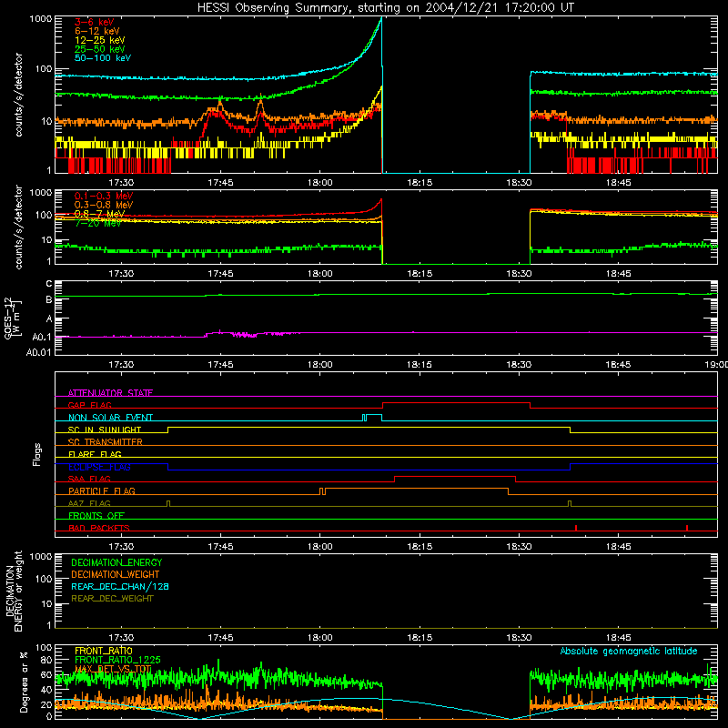Select the 12-25 keV legend label

[x=100, y=40]
